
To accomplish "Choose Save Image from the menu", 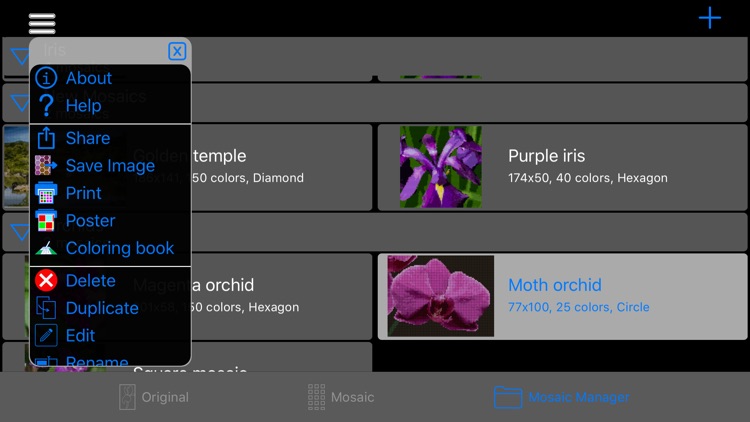I will 110,166.
